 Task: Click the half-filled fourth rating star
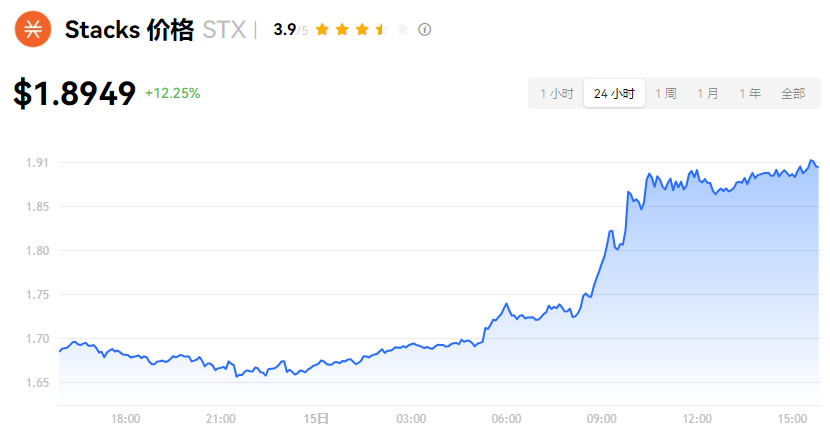pos(381,30)
